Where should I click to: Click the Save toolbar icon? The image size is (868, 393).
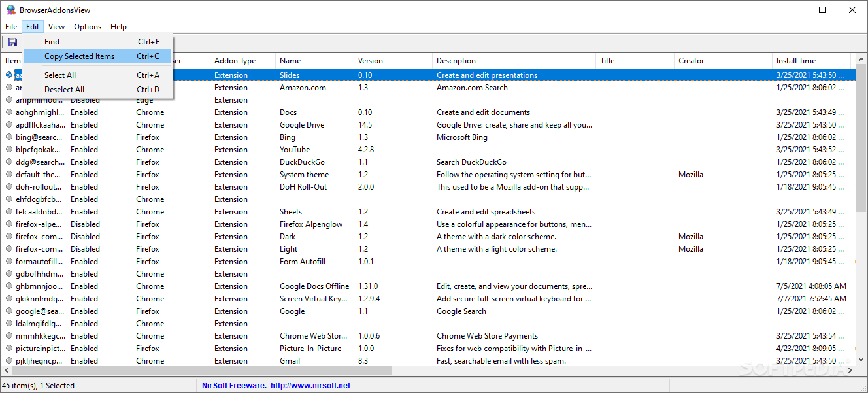pyautogui.click(x=12, y=43)
